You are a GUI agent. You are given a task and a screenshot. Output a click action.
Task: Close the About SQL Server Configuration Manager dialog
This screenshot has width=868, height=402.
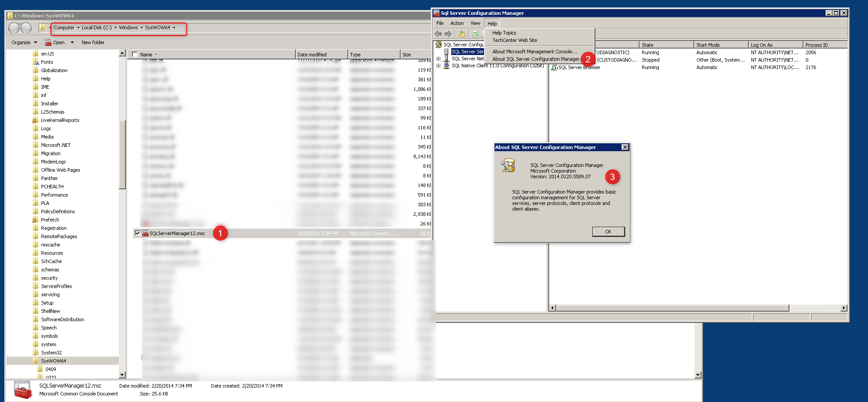625,147
